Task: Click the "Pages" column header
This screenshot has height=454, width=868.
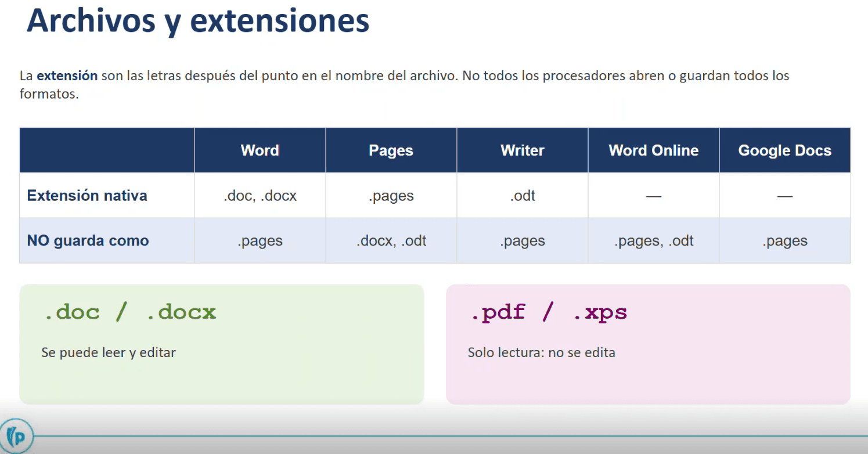Action: tap(391, 150)
